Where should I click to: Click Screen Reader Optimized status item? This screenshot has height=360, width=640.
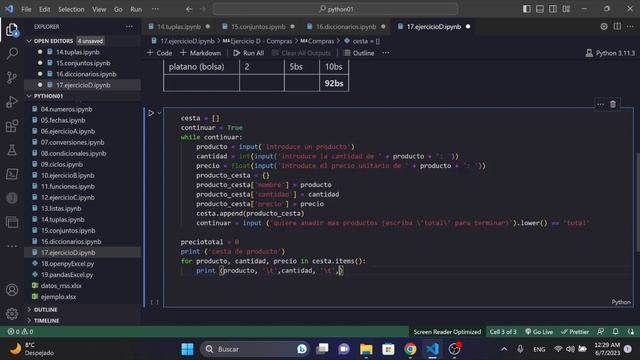click(x=447, y=331)
